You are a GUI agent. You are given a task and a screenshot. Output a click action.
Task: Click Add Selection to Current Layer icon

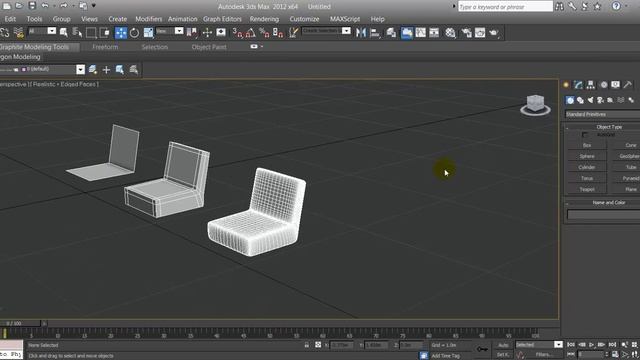tap(106, 70)
